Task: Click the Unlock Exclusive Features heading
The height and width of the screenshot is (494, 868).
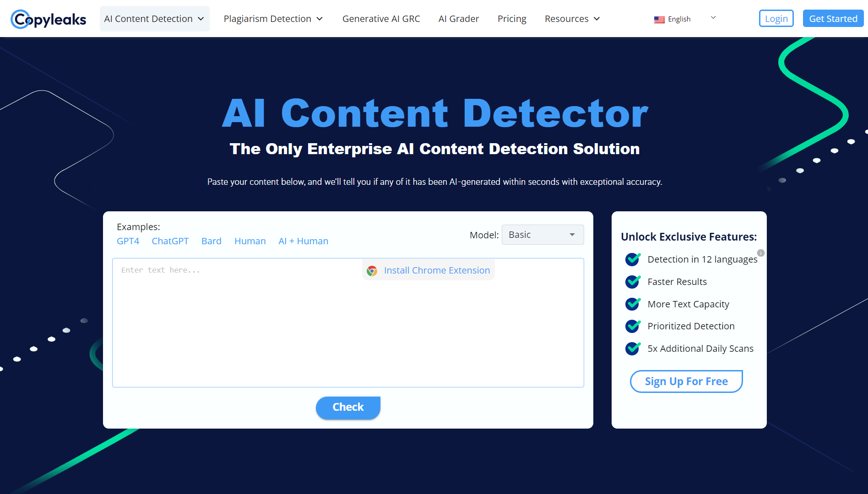Action: [x=689, y=237]
